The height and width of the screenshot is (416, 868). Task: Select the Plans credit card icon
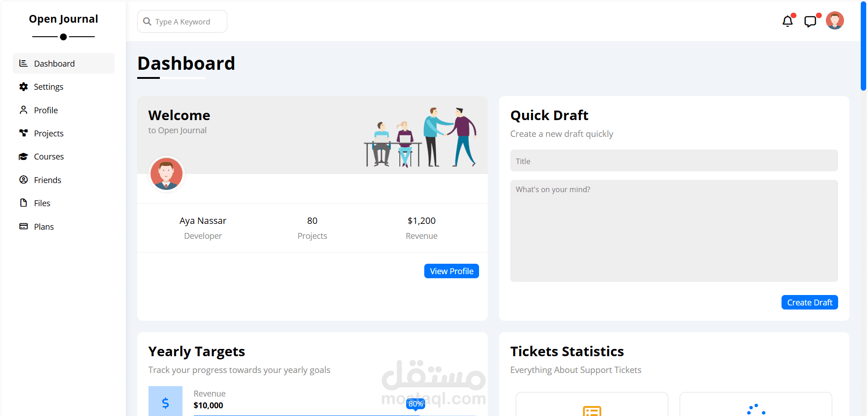(x=24, y=226)
